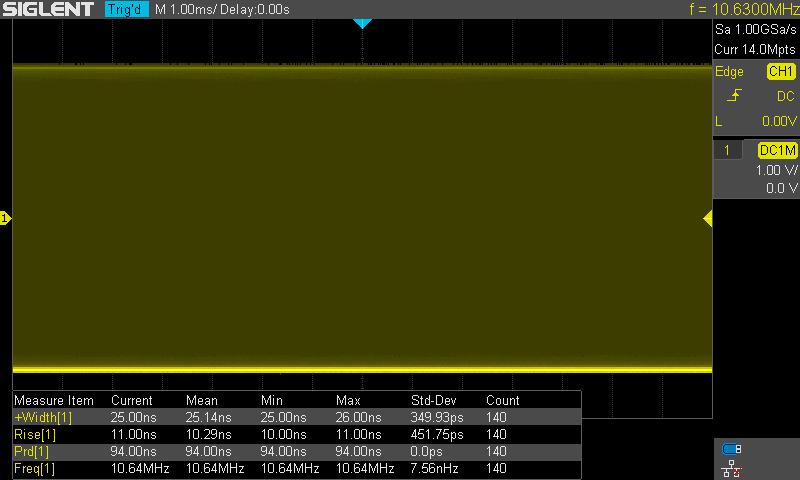This screenshot has height=480, width=800.
Task: Select the Rise[1] measurement row label
Action: click(35, 435)
